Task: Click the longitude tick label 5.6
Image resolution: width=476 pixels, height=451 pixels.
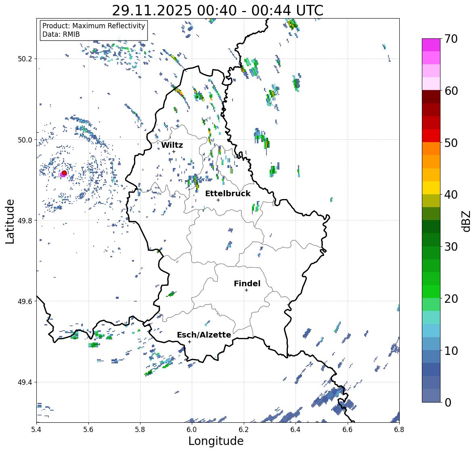Action: 88,429
